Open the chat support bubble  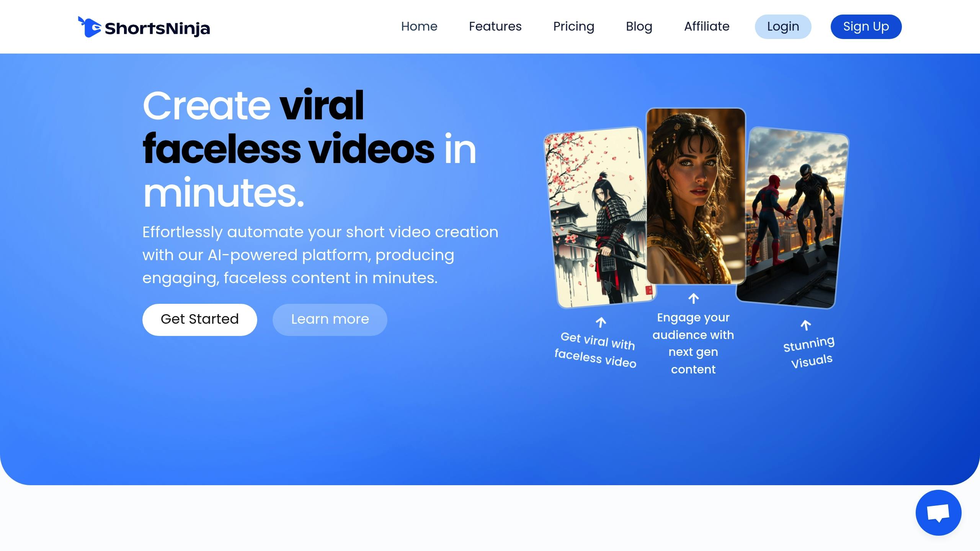click(x=938, y=512)
